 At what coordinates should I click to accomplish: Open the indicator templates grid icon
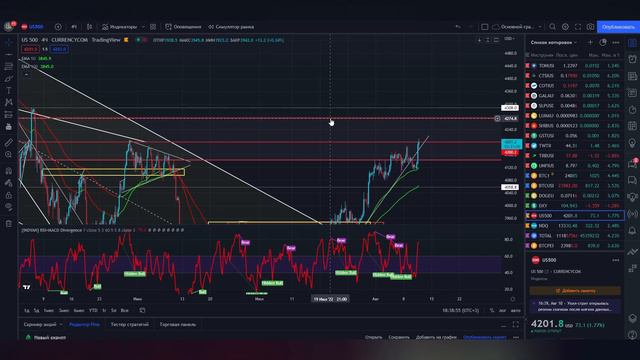pyautogui.click(x=153, y=27)
